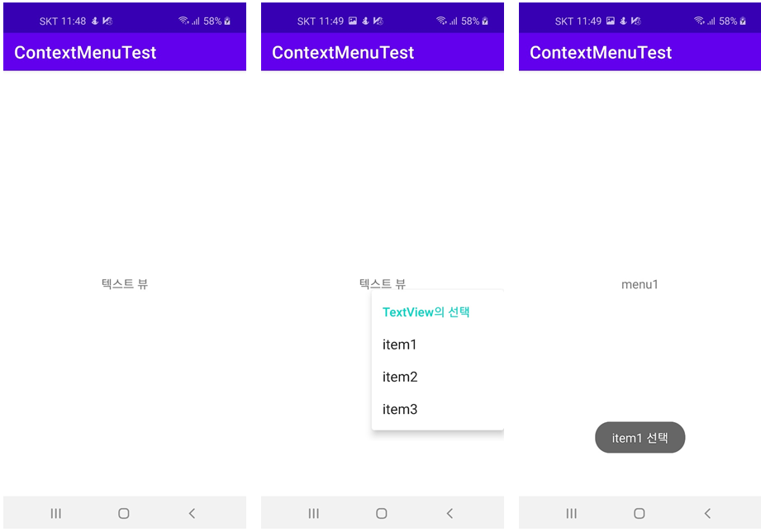Pick item3 from the context menu
The image size is (761, 532).
[x=400, y=409]
